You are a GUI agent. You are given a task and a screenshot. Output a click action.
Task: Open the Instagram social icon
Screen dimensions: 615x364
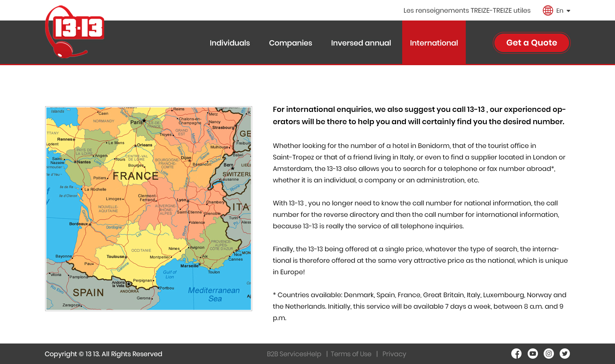[549, 353]
